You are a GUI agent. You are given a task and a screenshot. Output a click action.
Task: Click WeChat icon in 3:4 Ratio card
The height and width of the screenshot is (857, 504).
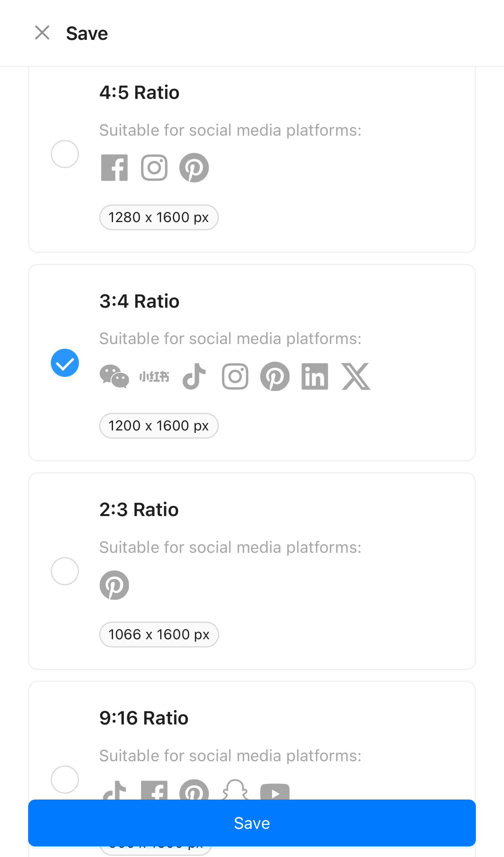[x=114, y=377]
